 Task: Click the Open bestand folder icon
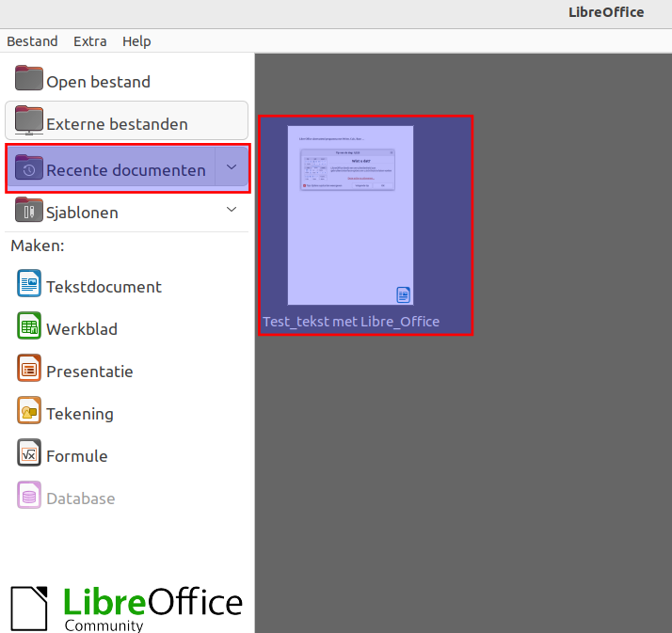click(29, 78)
